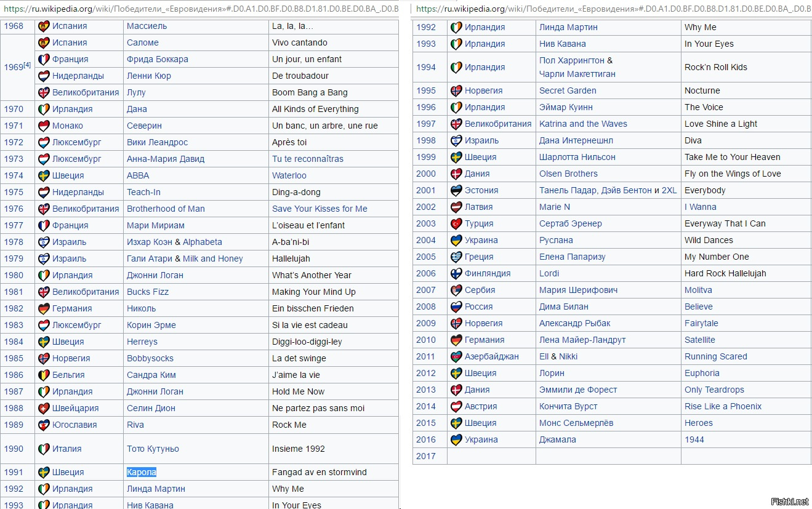This screenshot has height=509, width=812.
Task: Click the Israel flag heart in the 1998 row
Action: tap(456, 141)
